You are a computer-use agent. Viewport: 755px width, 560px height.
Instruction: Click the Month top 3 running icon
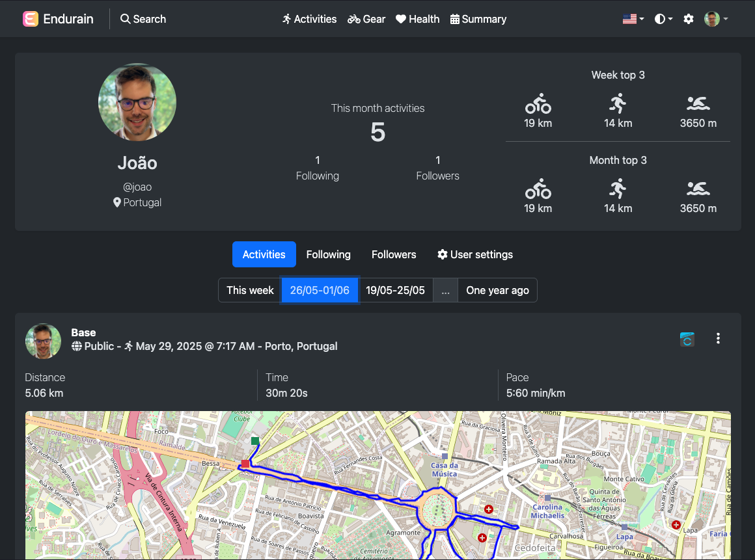[x=618, y=189]
